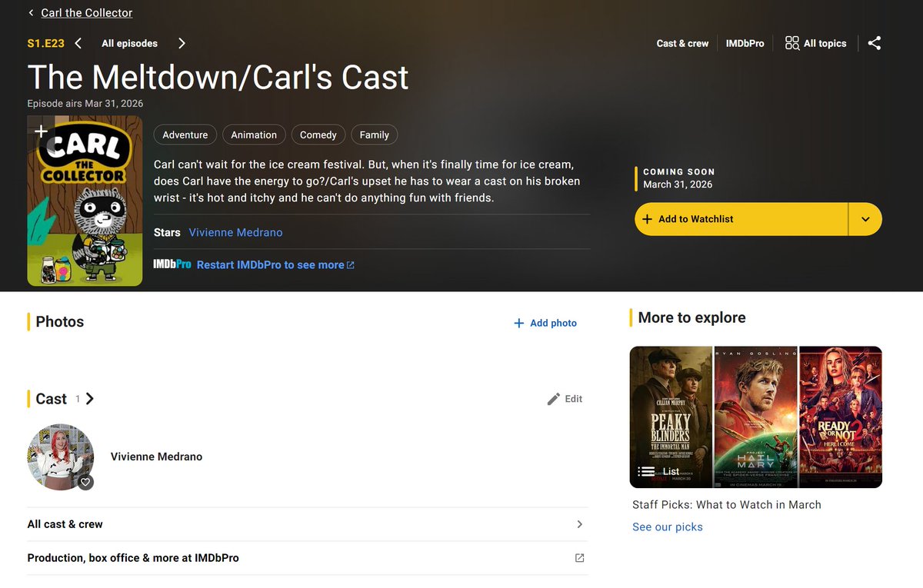
Task: Open the next episode via right chevron
Action: click(x=182, y=43)
